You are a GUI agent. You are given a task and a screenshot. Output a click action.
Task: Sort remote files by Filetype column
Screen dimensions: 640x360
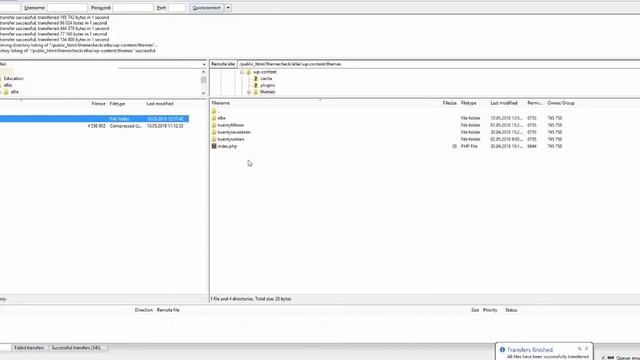[469, 103]
